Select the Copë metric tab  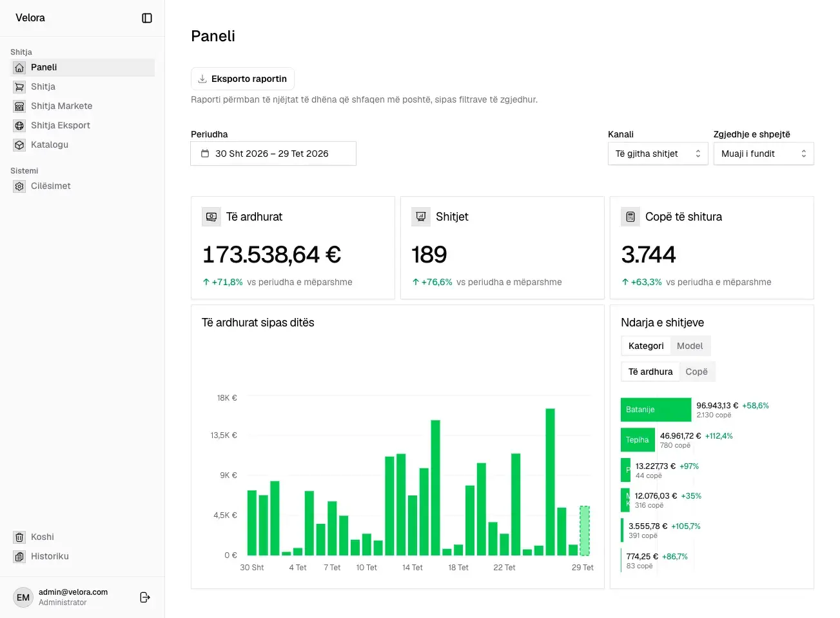696,372
